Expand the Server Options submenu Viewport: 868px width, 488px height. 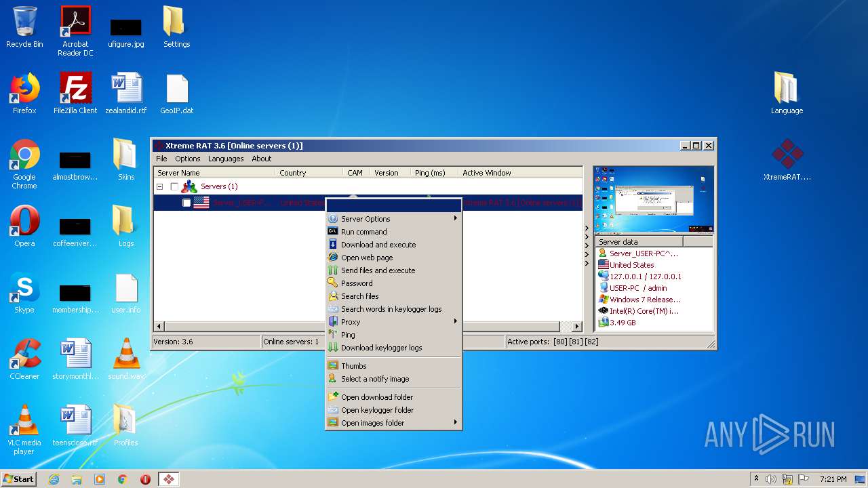456,219
